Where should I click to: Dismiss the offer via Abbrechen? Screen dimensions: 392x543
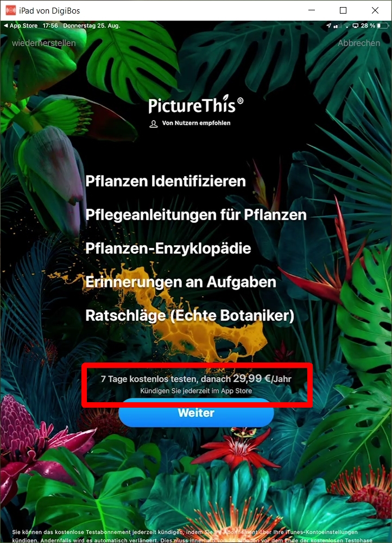tap(359, 43)
